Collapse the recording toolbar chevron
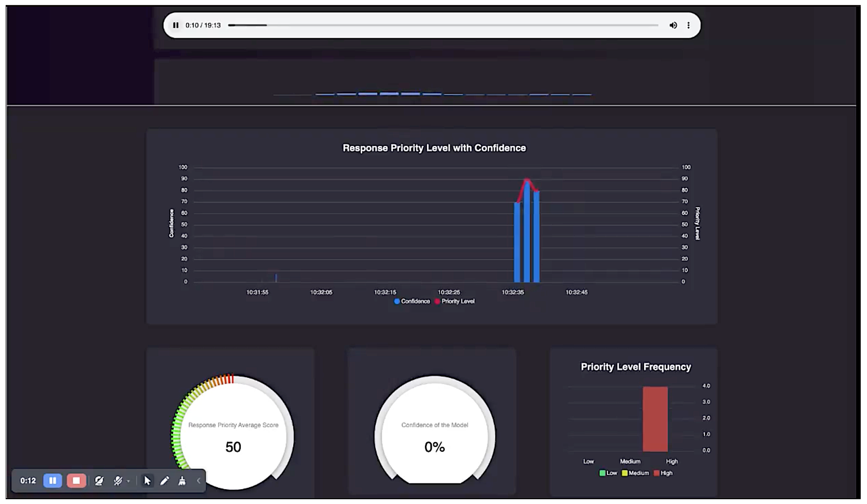 (198, 480)
